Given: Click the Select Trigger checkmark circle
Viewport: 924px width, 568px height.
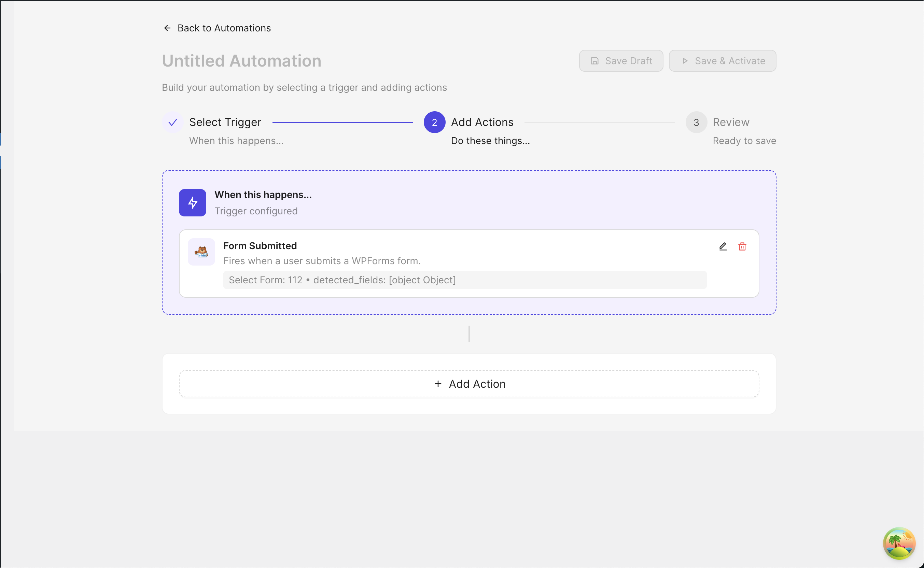Looking at the screenshot, I should coord(173,123).
